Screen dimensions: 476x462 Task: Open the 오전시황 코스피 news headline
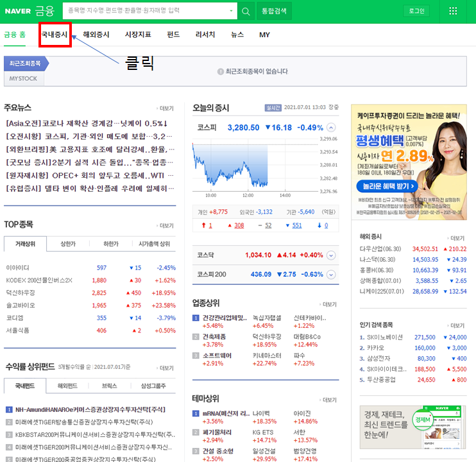[x=89, y=137]
